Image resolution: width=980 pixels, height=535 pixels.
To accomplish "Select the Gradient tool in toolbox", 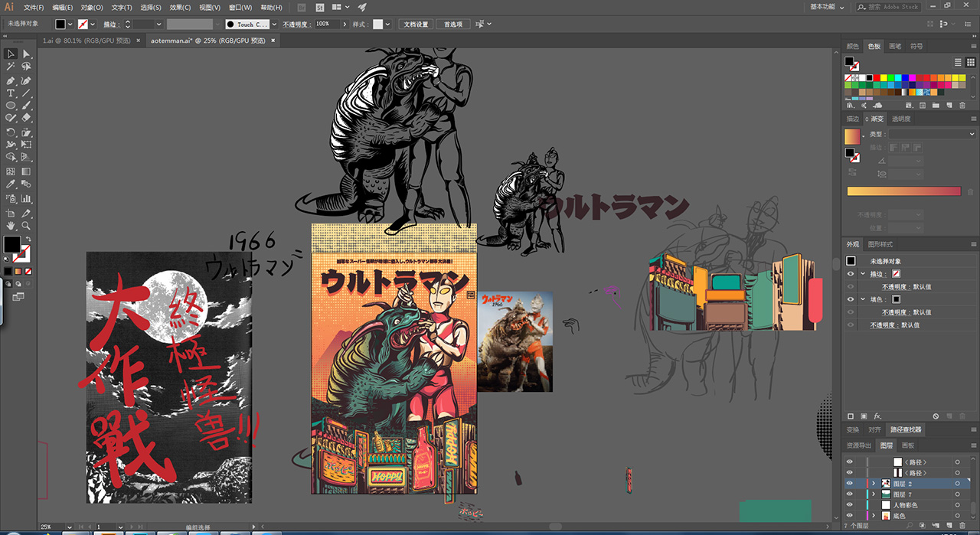I will pyautogui.click(x=26, y=171).
